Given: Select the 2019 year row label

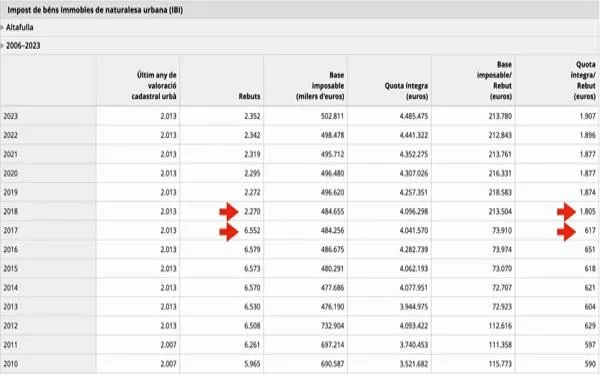Looking at the screenshot, I should 11,192.
